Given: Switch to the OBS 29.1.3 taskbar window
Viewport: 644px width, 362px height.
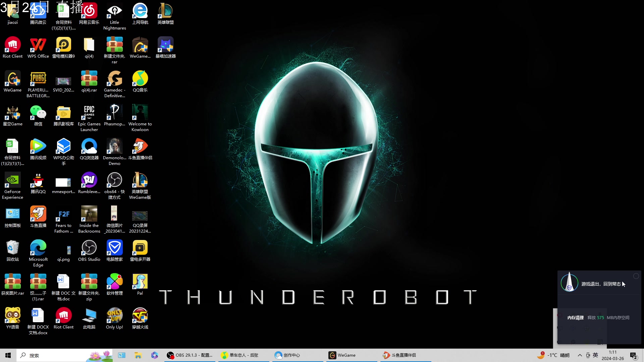Looking at the screenshot, I should [x=190, y=355].
